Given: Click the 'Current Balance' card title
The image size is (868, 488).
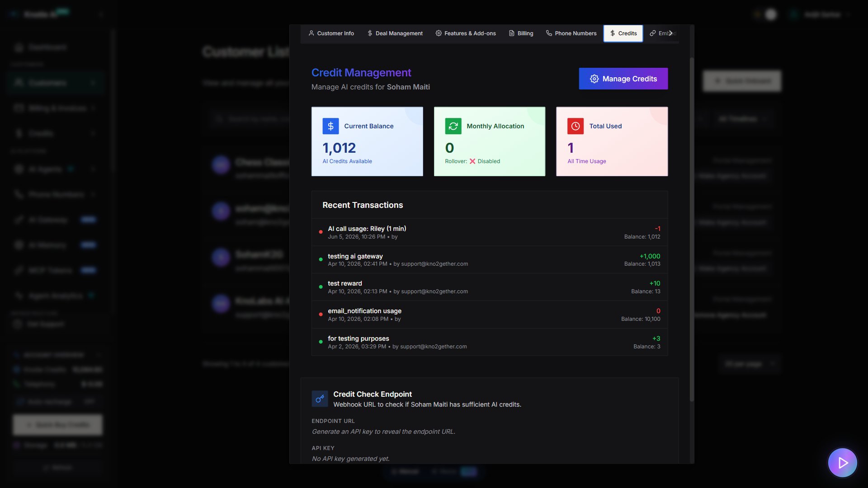Looking at the screenshot, I should click(369, 126).
